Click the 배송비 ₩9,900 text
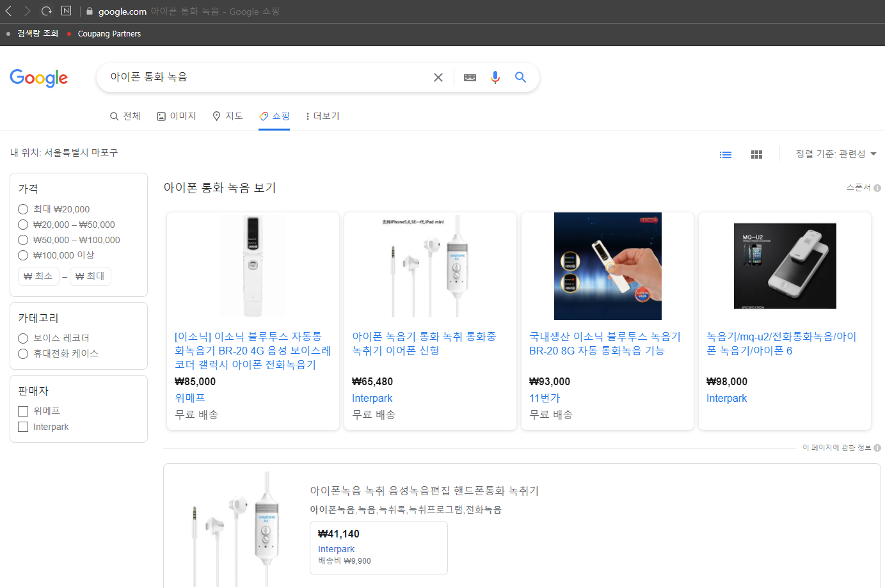Screen dimensions: 885x588 coord(345,561)
